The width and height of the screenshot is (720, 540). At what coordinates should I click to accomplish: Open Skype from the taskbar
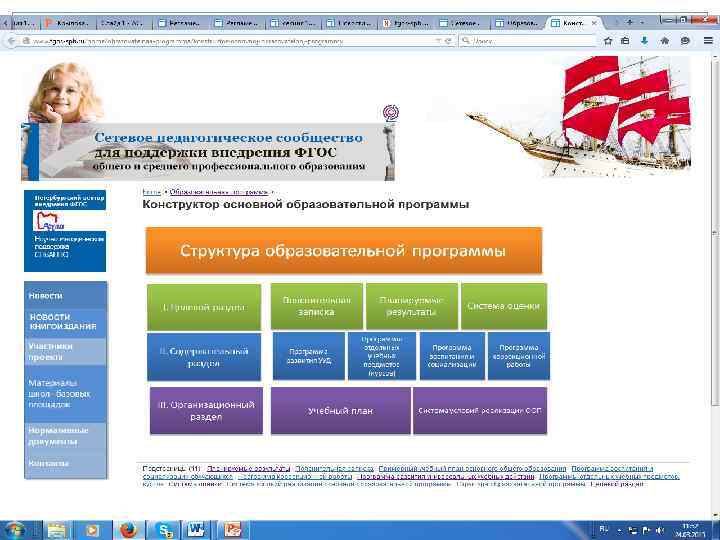coord(164,530)
